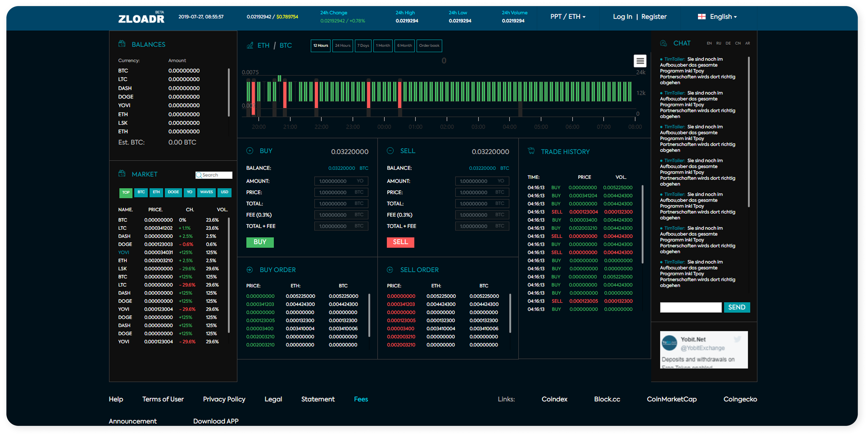Select the 24 Hours chart tab
Screen dimensions: 868x436
point(342,46)
